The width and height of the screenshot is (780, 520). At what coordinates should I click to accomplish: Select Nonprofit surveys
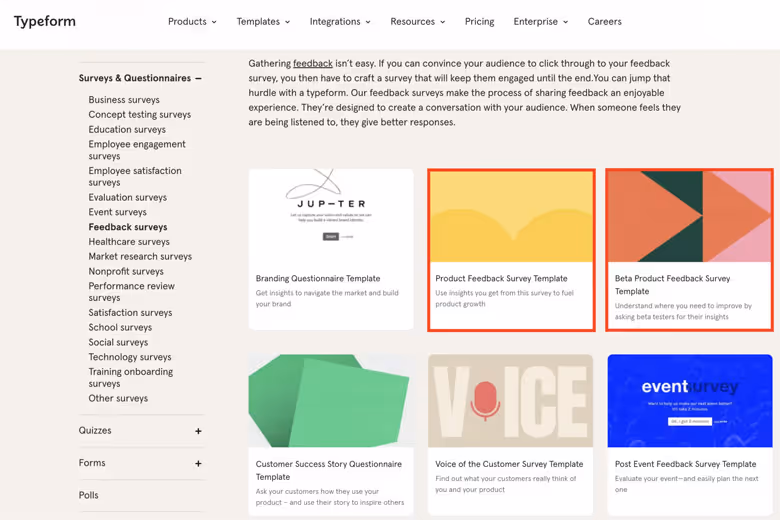pos(126,271)
